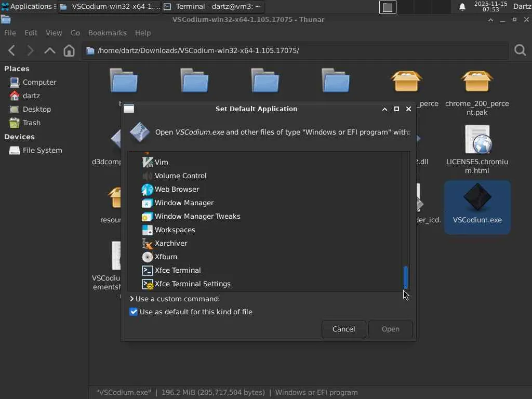Select the LICENSES.chromium.html file icon
The width and height of the screenshot is (532, 399).
click(x=477, y=139)
